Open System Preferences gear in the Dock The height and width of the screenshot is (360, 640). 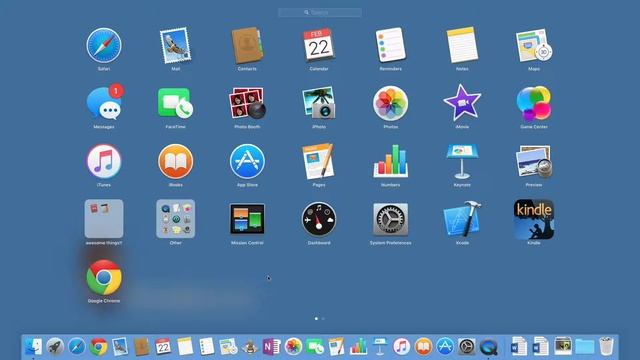467,347
